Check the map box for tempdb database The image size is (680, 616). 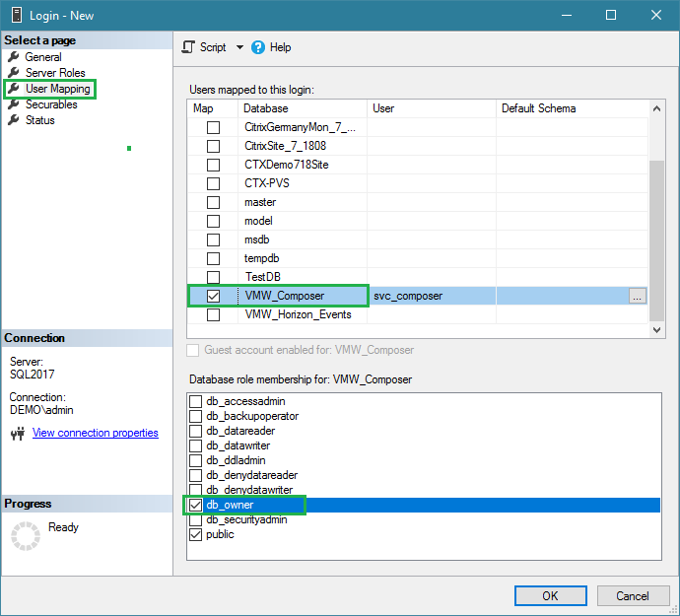(213, 258)
